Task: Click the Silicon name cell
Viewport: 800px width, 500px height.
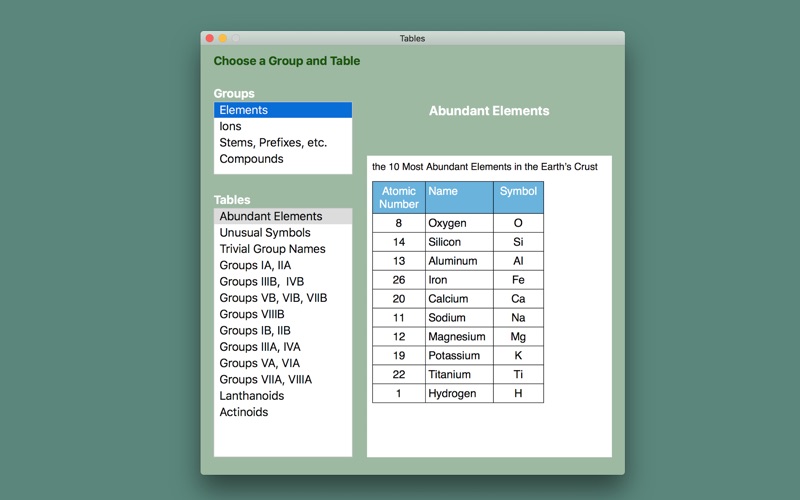Action: click(459, 242)
